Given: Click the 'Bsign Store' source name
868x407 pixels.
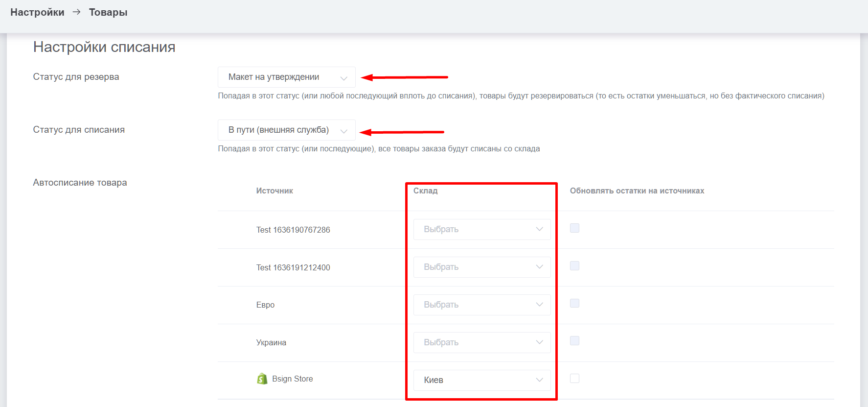Looking at the screenshot, I should click(293, 379).
